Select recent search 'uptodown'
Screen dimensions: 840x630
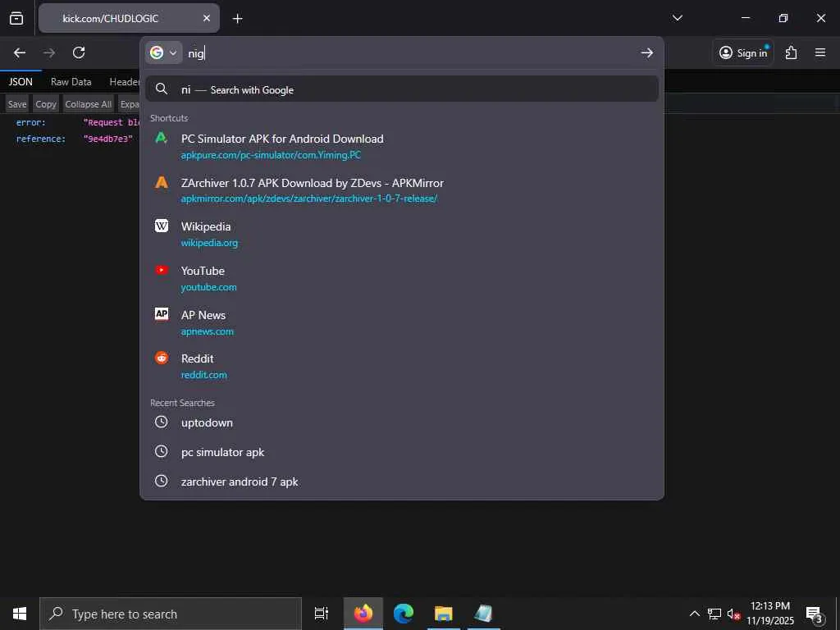coord(402,422)
